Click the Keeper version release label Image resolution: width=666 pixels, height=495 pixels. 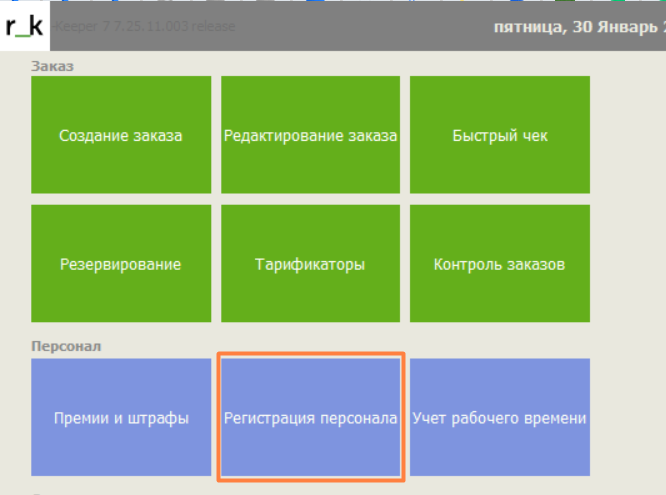[144, 27]
